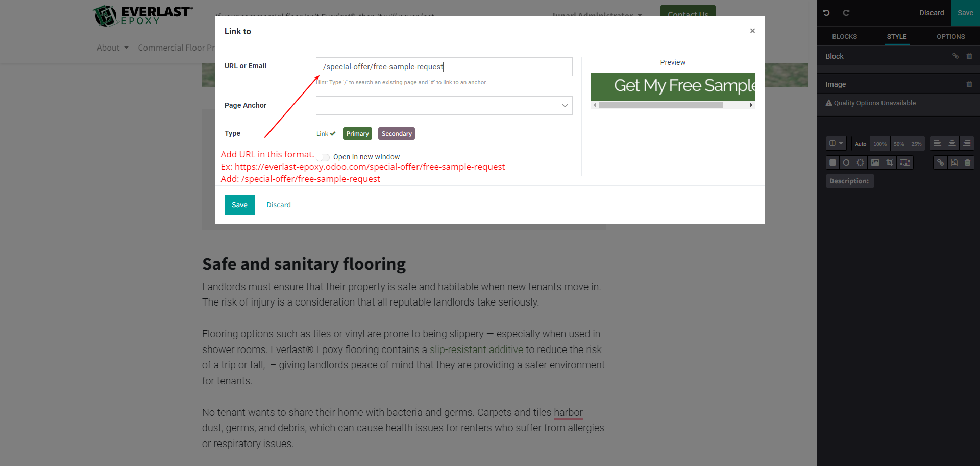The width and height of the screenshot is (980, 466).
Task: Switch to the OPTIONS tab
Action: pos(950,37)
